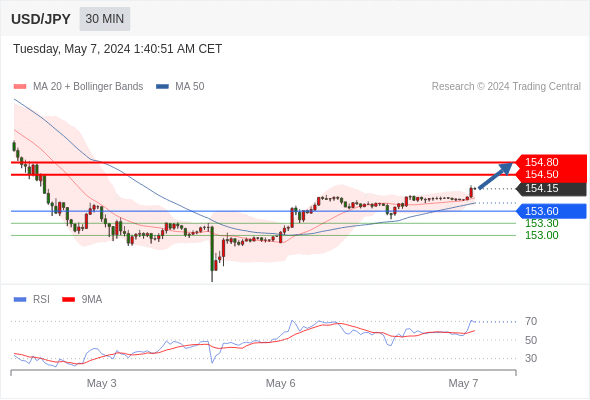Click the MA 20 + Bollinger Bands legend swatch
Viewport: 590px width, 400px height.
20,87
